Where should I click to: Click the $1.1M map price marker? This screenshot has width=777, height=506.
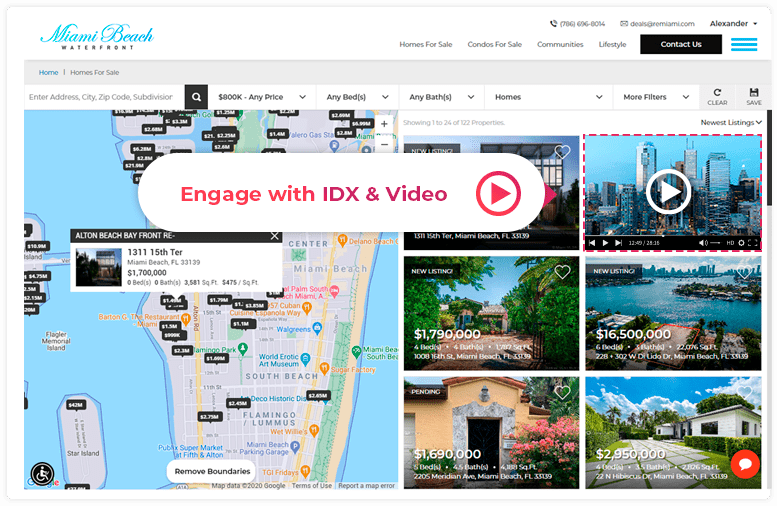(241, 324)
